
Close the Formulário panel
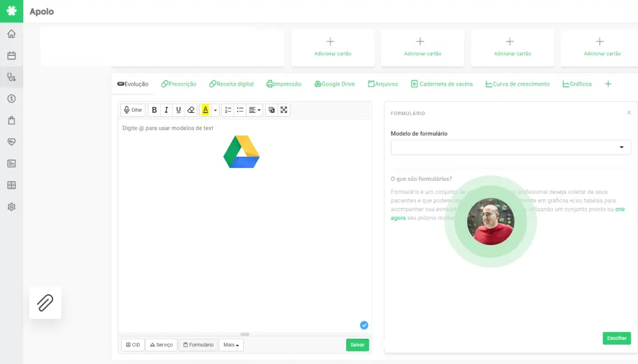tap(629, 113)
